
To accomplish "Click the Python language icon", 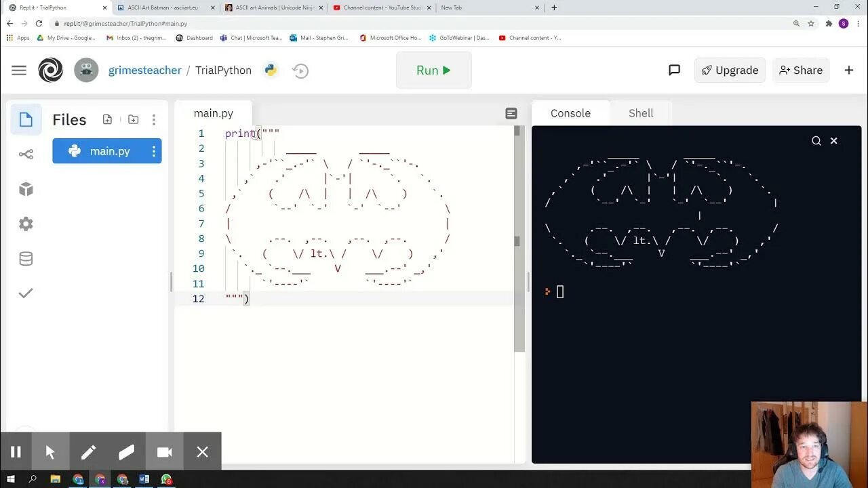I will click(x=271, y=70).
